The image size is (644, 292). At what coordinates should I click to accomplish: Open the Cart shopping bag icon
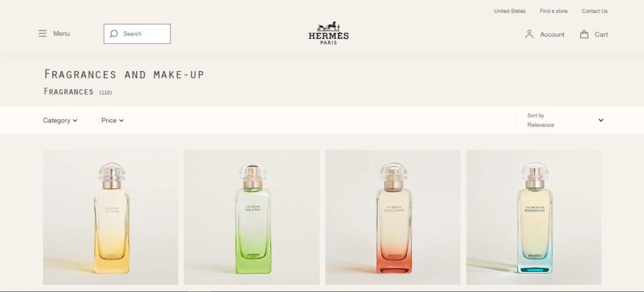pyautogui.click(x=584, y=35)
